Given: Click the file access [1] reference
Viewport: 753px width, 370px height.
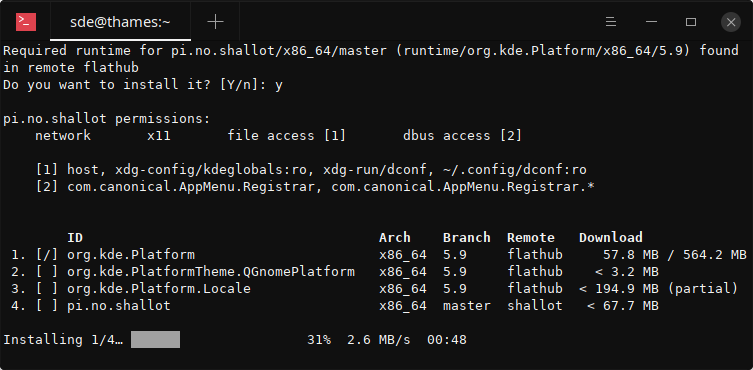Looking at the screenshot, I should pos(287,136).
